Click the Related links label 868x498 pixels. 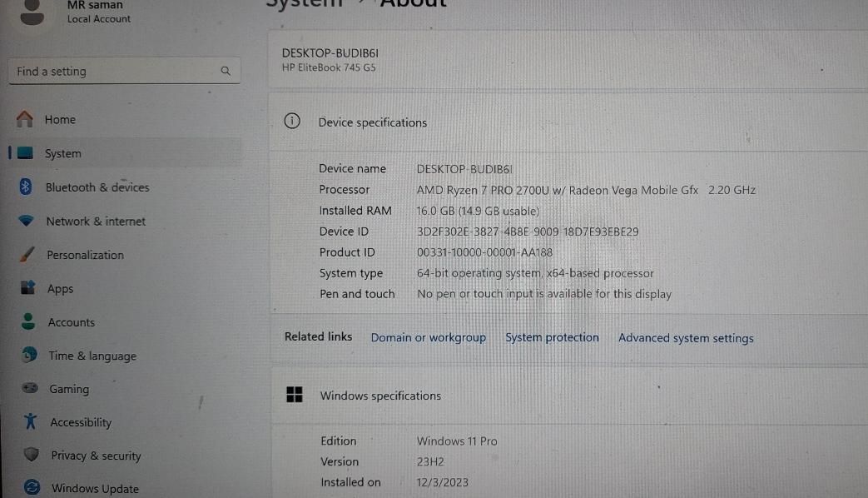318,336
